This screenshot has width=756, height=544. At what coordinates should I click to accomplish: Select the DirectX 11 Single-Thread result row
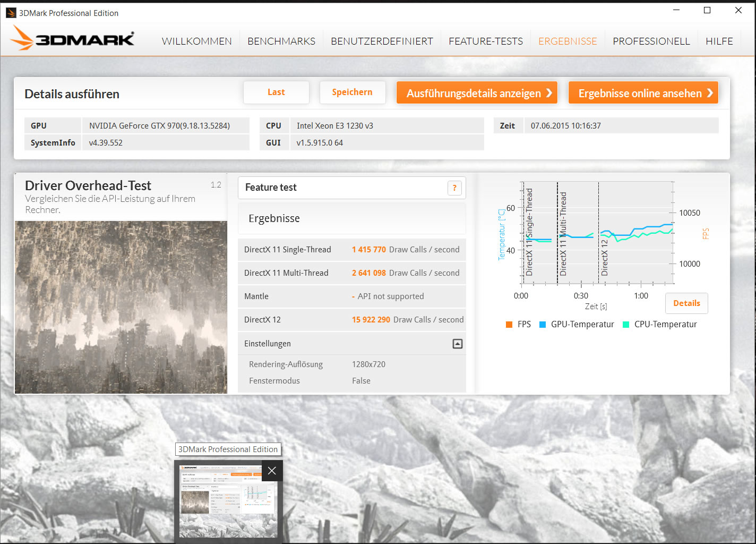pos(352,250)
